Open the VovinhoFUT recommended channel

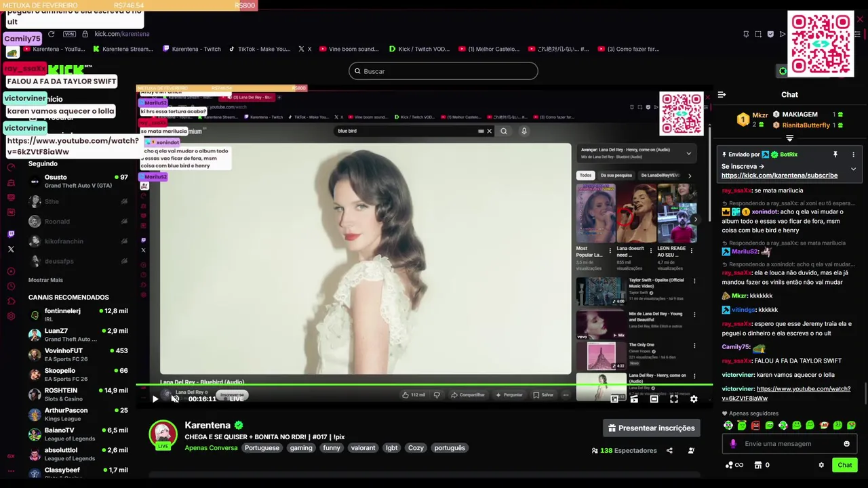click(78, 354)
